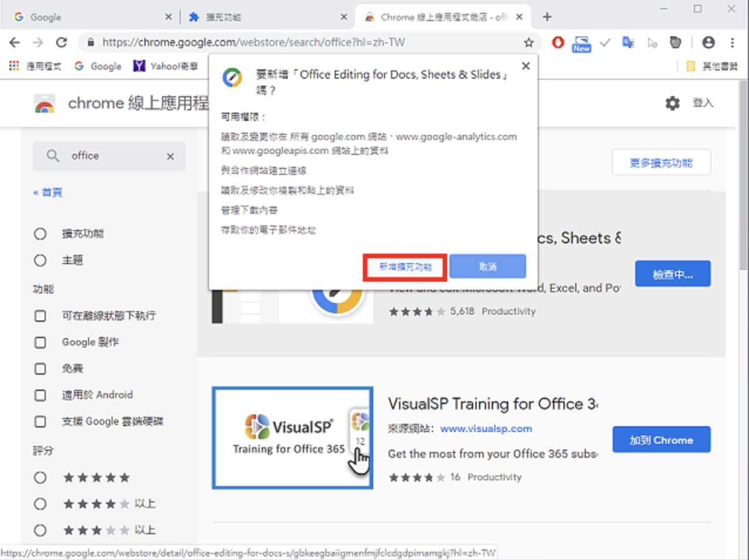Select the 主題 radio filter
This screenshot has width=749, height=560.
coord(40,260)
